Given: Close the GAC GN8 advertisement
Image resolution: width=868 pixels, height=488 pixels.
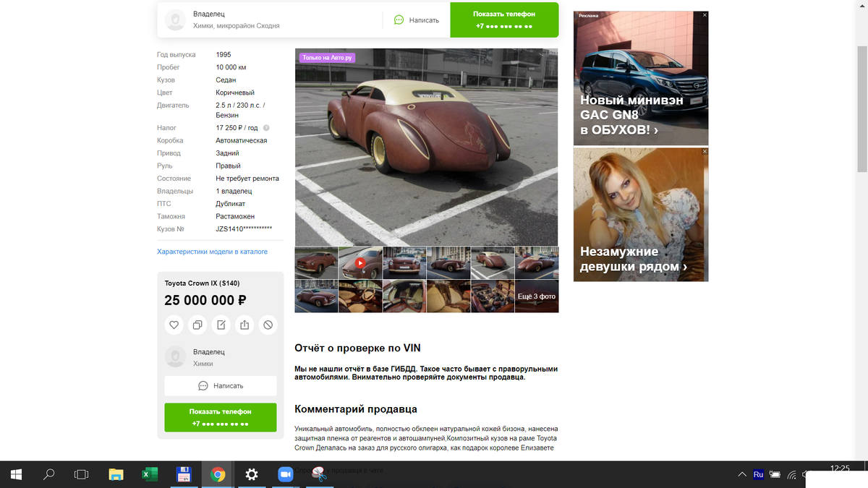Looking at the screenshot, I should [705, 14].
